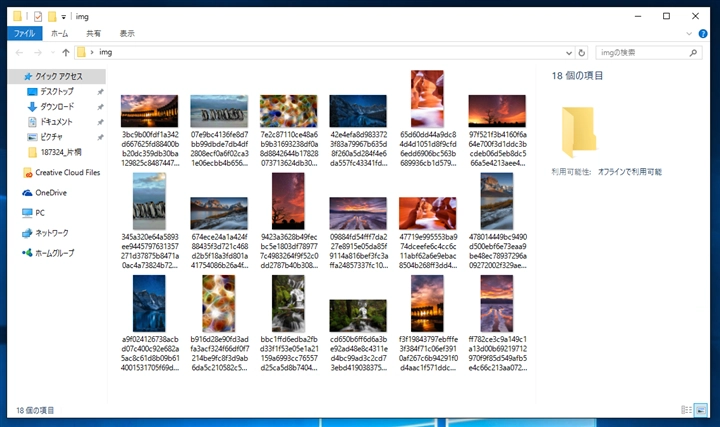Open ドキュメント in the navigation pane
This screenshot has width=720, height=427.
click(x=56, y=122)
